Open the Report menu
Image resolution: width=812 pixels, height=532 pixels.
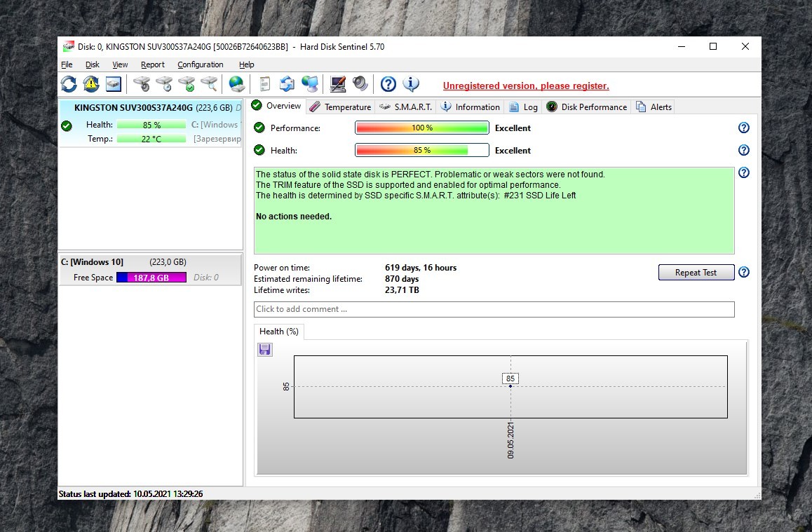pos(153,64)
